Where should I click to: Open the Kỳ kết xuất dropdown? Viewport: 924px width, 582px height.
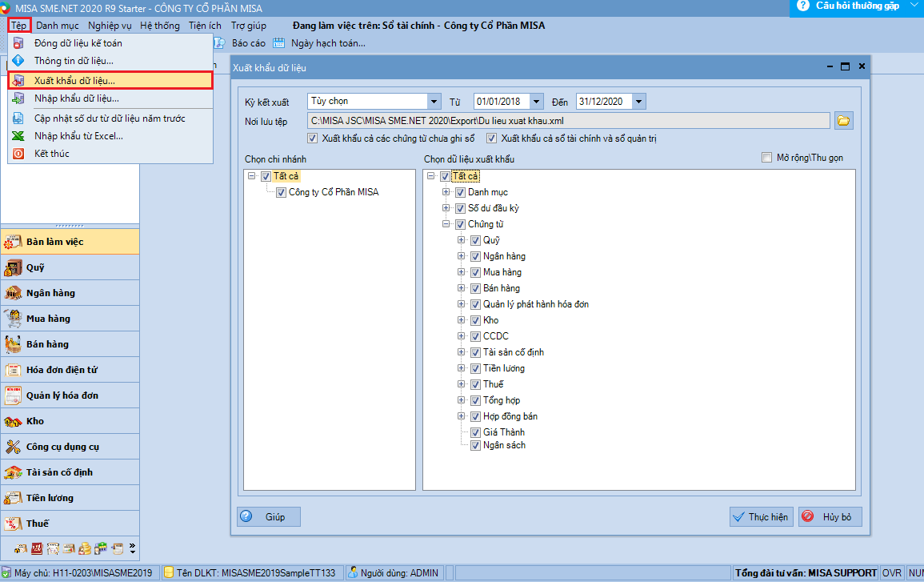(x=434, y=102)
